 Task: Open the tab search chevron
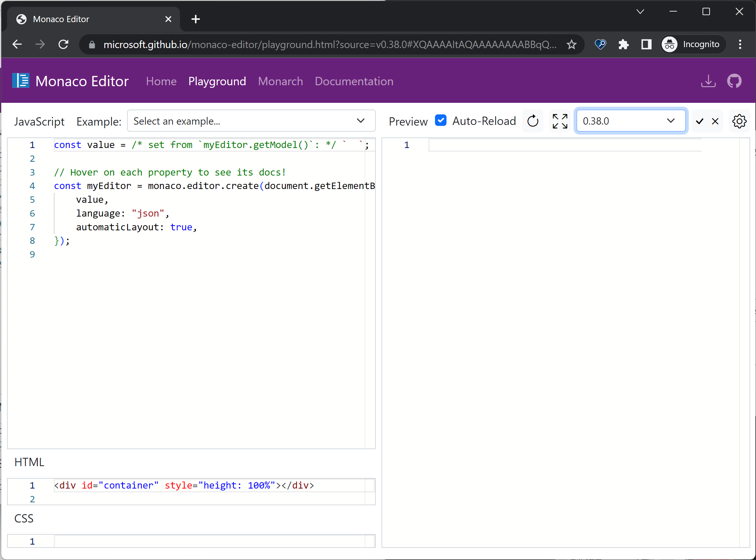pos(640,11)
